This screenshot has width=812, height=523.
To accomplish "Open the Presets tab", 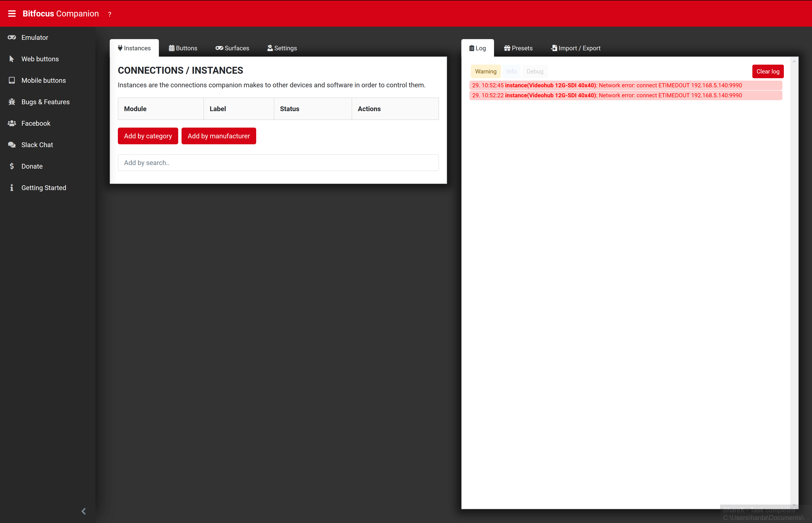I will [x=518, y=48].
